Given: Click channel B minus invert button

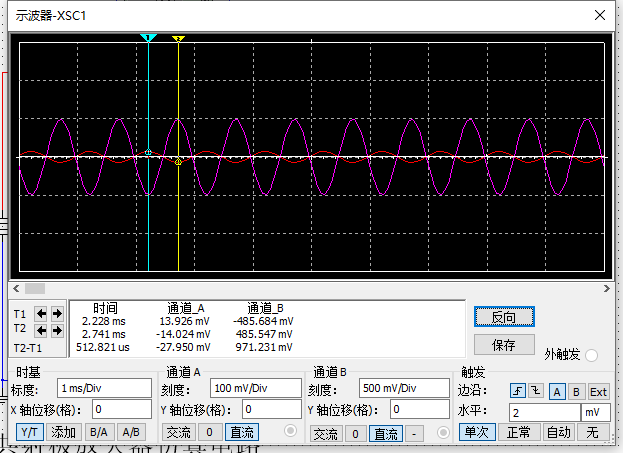Looking at the screenshot, I should point(414,434).
